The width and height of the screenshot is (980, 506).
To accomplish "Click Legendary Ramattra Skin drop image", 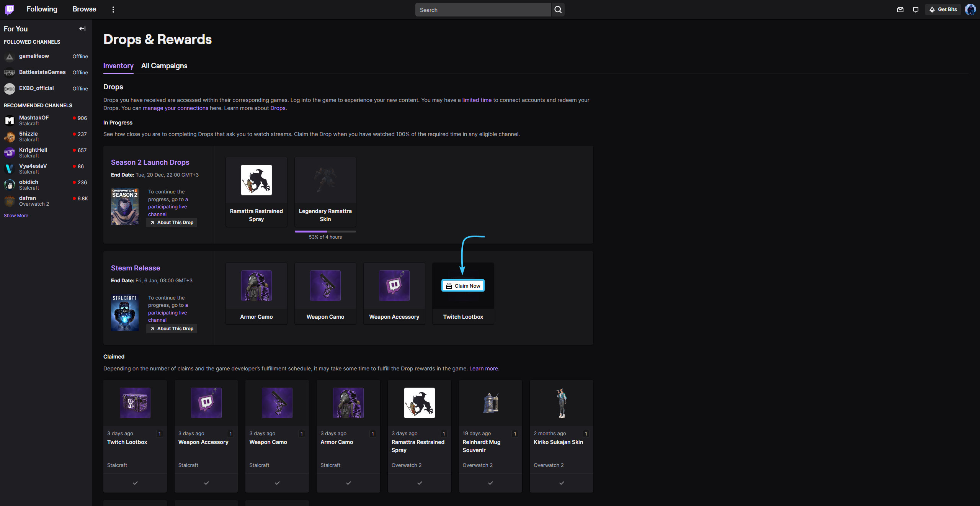I will [325, 180].
